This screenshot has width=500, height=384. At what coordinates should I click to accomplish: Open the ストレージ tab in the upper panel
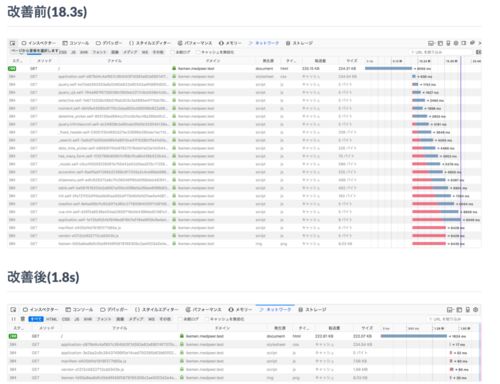pyautogui.click(x=300, y=43)
